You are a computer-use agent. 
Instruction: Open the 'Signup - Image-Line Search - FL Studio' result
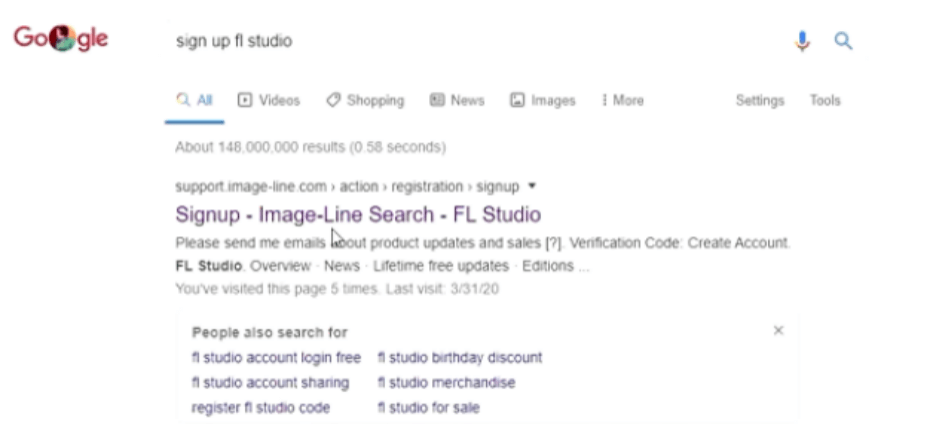click(x=358, y=214)
